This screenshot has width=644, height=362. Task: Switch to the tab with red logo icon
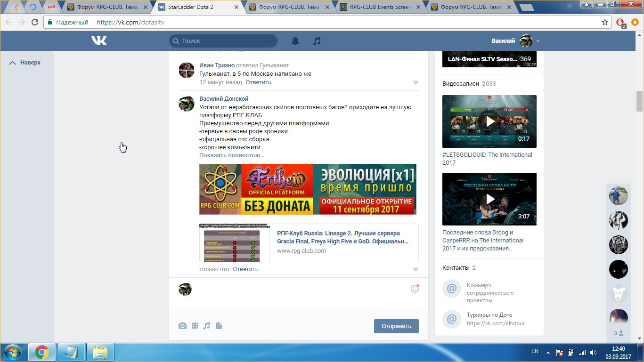(51, 7)
